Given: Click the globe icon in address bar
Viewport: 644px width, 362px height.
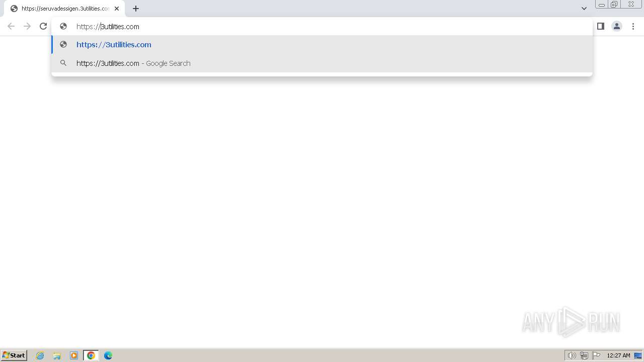Looking at the screenshot, I should click(63, 26).
